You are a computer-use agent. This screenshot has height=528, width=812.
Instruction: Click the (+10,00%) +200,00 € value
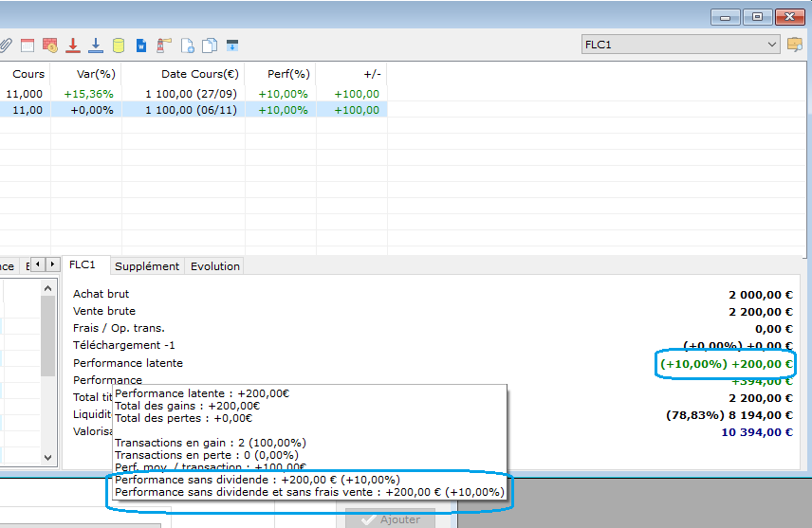click(726, 364)
